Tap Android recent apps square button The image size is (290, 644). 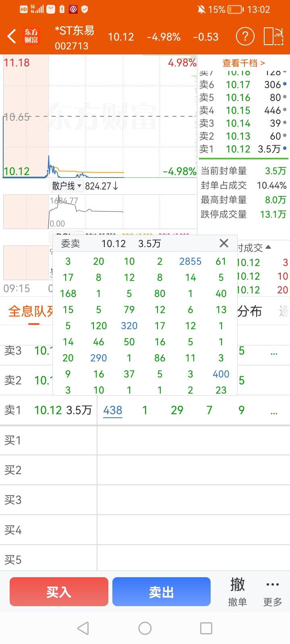[x=206, y=628]
